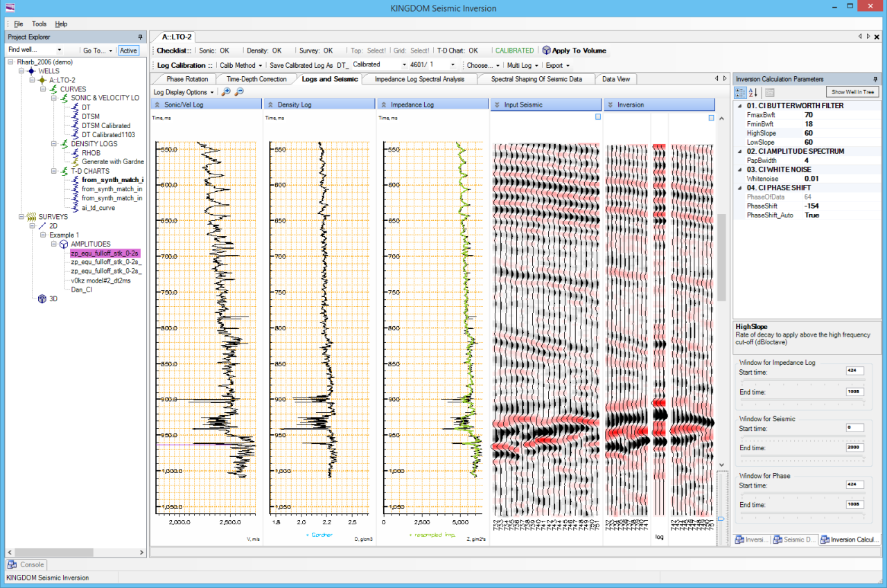Collapse the Impedance Log panel header
This screenshot has width=887, height=588.
[x=384, y=105]
